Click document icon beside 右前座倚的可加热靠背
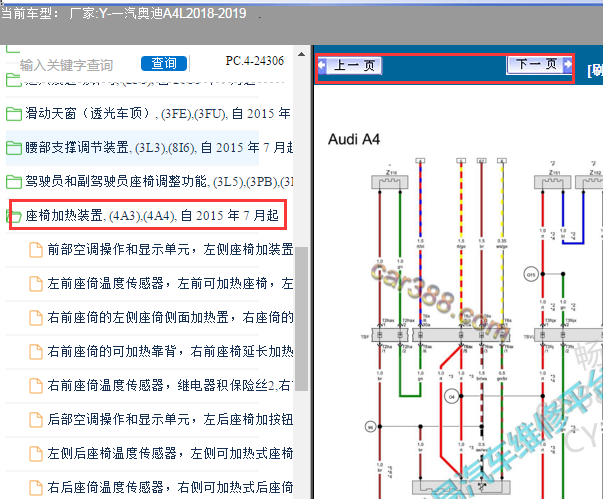The width and height of the screenshot is (603, 499). (36, 351)
